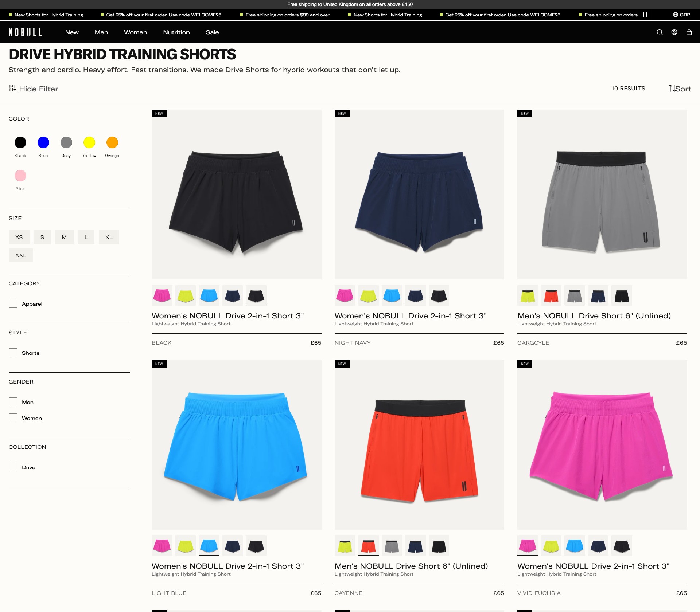The height and width of the screenshot is (612, 700).
Task: Filter by size XXL
Action: coord(21,255)
